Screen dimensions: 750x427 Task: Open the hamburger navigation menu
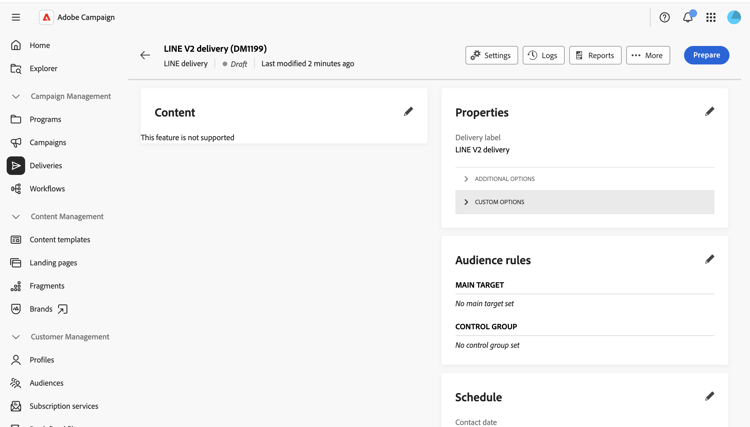click(x=16, y=17)
